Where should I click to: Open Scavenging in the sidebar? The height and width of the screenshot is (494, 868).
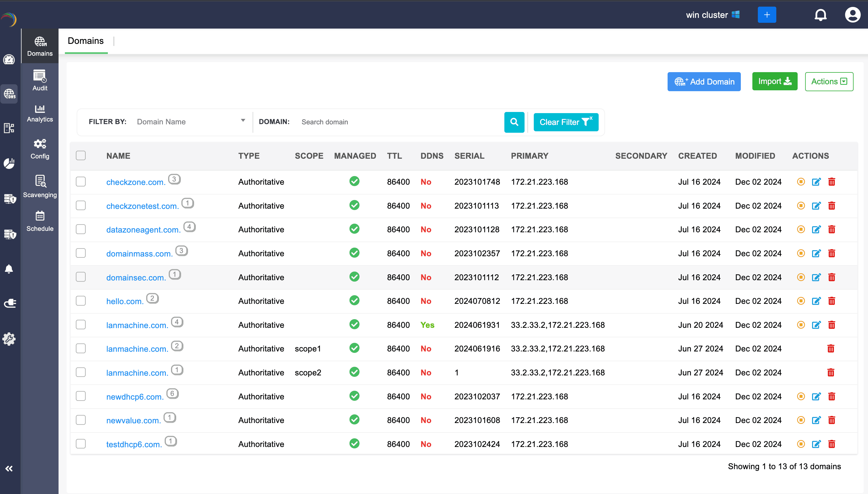click(x=40, y=186)
